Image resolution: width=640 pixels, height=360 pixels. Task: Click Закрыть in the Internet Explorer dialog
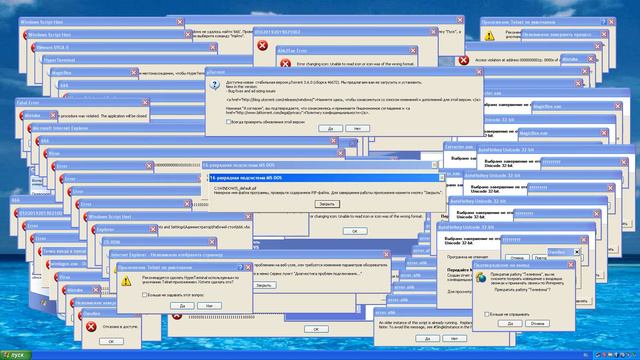pyautogui.click(x=264, y=285)
